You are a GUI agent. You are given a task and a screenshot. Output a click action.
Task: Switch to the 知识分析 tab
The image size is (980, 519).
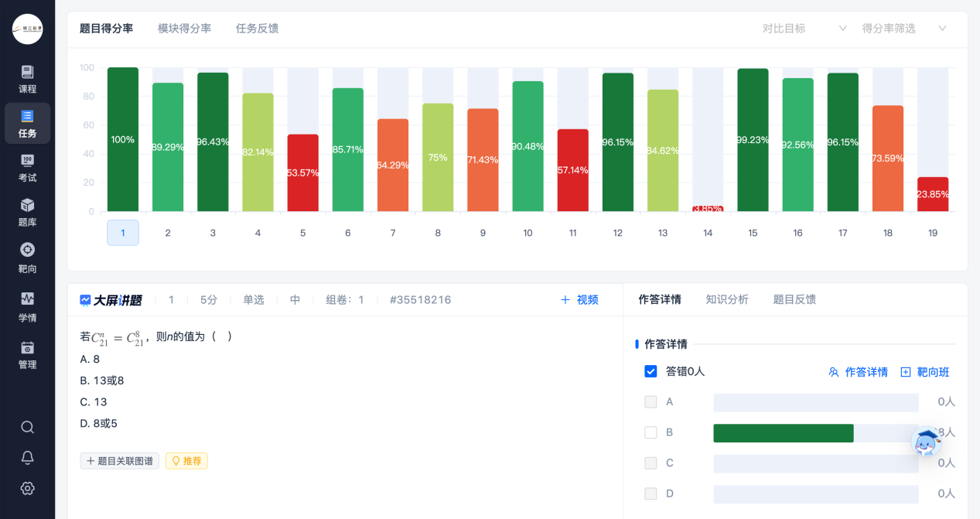tap(727, 299)
